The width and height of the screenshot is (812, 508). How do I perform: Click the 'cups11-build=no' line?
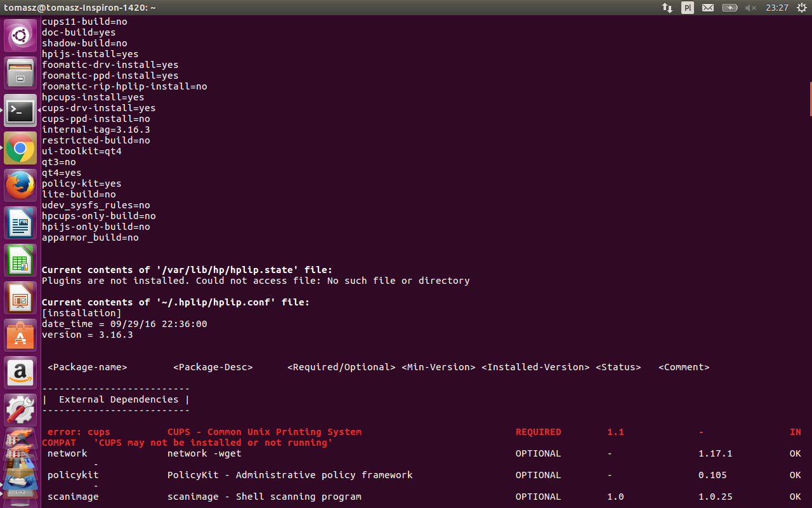tap(84, 22)
